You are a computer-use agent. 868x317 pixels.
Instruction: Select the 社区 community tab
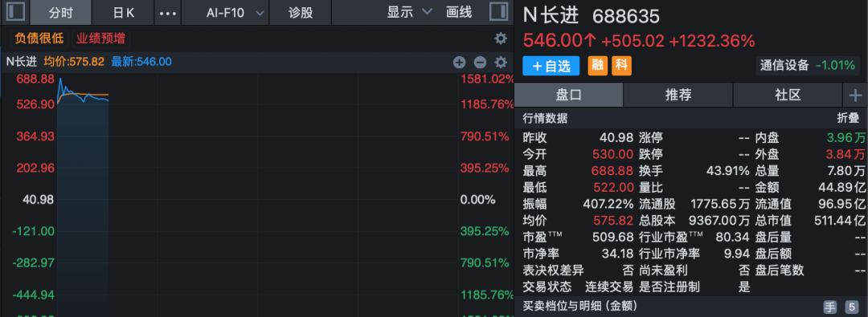point(788,96)
